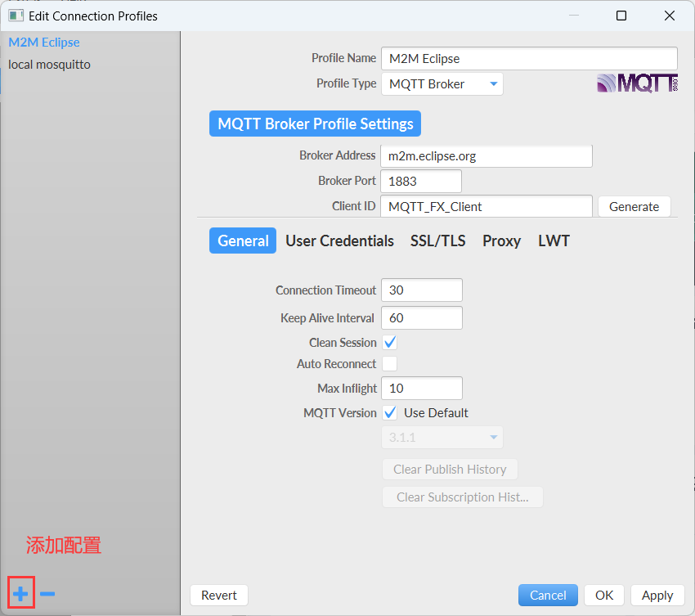Click the Revert button
This screenshot has height=616, width=695.
[x=219, y=596]
